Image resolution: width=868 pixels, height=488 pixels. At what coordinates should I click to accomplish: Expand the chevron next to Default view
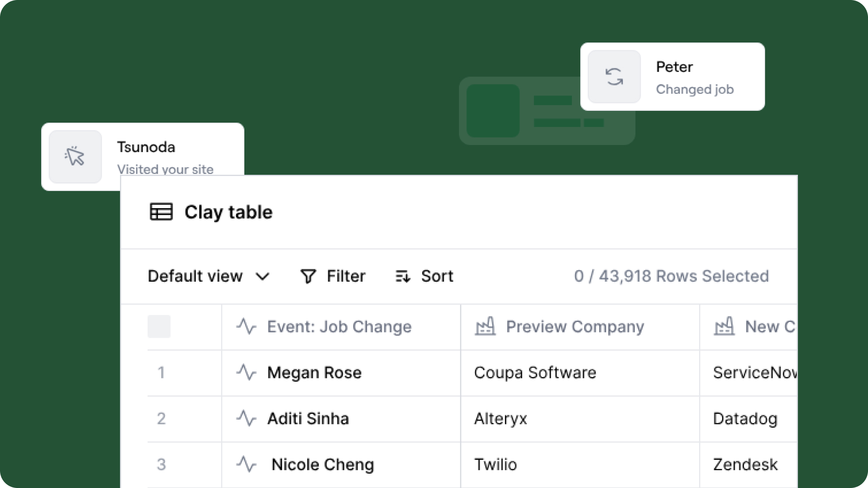[x=262, y=276]
